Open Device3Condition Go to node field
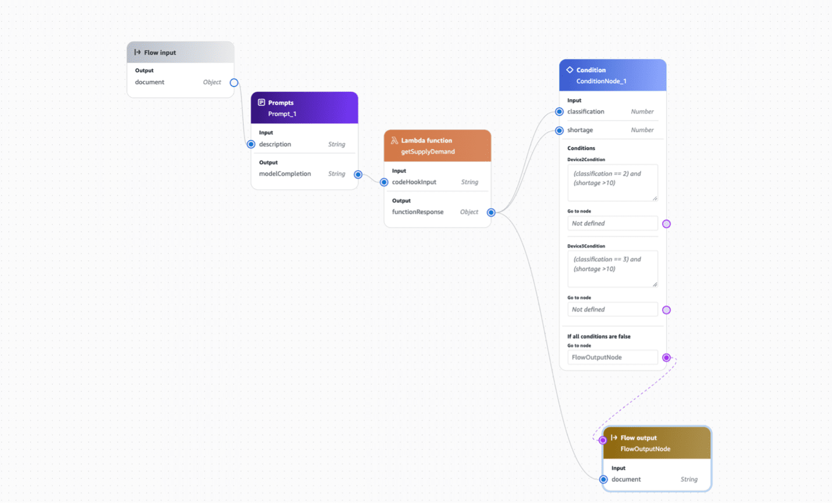This screenshot has width=832, height=504. coord(612,310)
